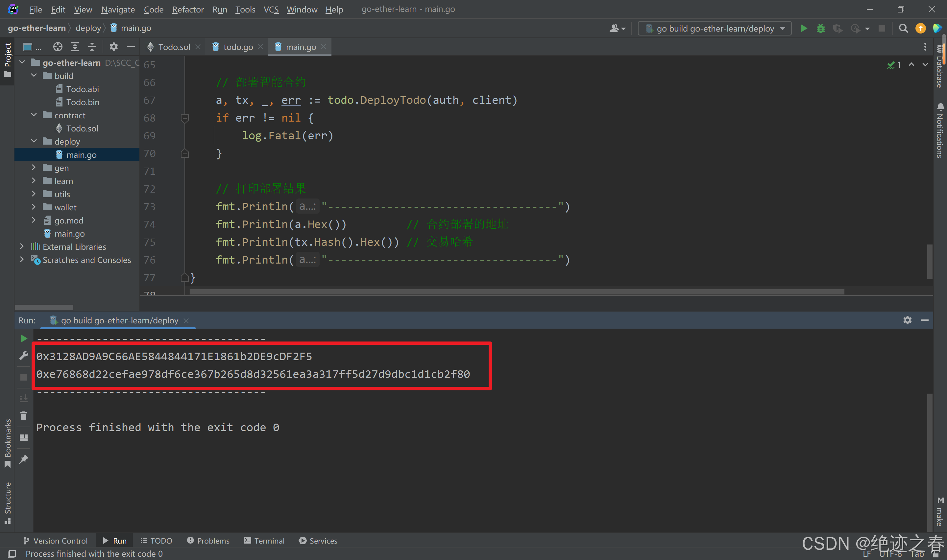Click deploy in breadcrumb path
This screenshot has height=560, width=947.
88,28
